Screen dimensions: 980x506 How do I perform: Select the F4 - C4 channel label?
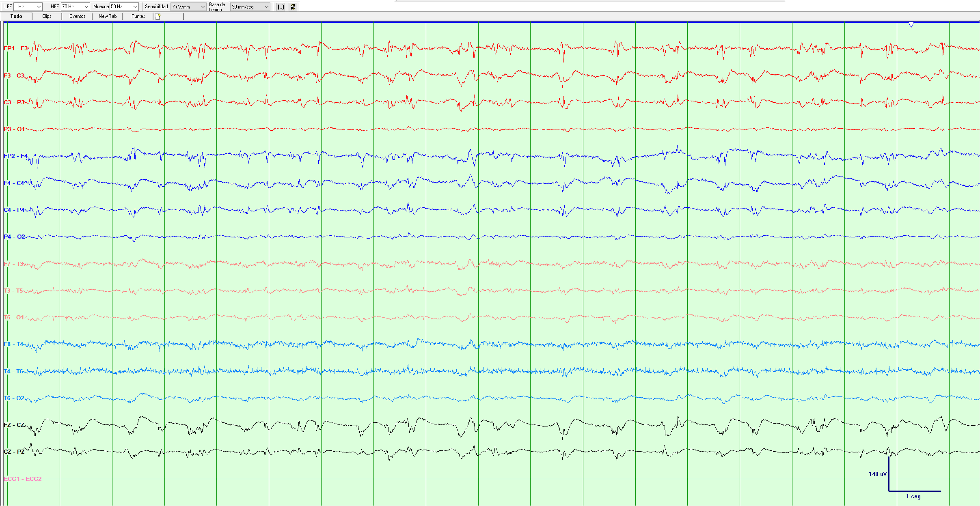(14, 183)
